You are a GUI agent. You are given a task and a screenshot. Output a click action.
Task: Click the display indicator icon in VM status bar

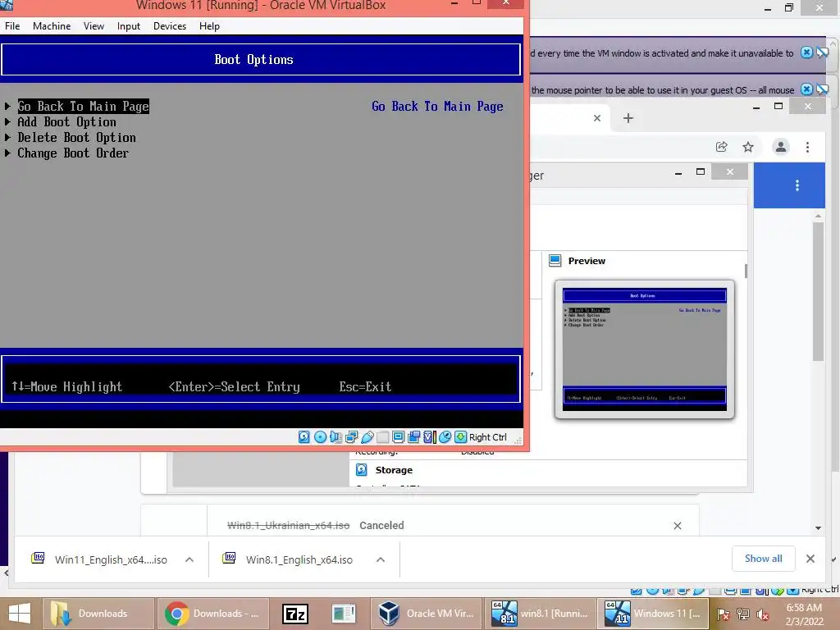tap(398, 437)
